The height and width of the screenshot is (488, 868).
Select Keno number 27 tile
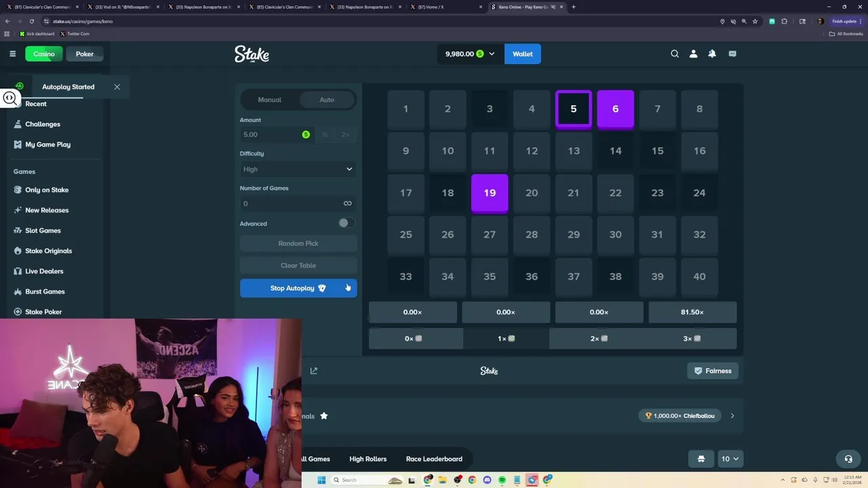[490, 235]
